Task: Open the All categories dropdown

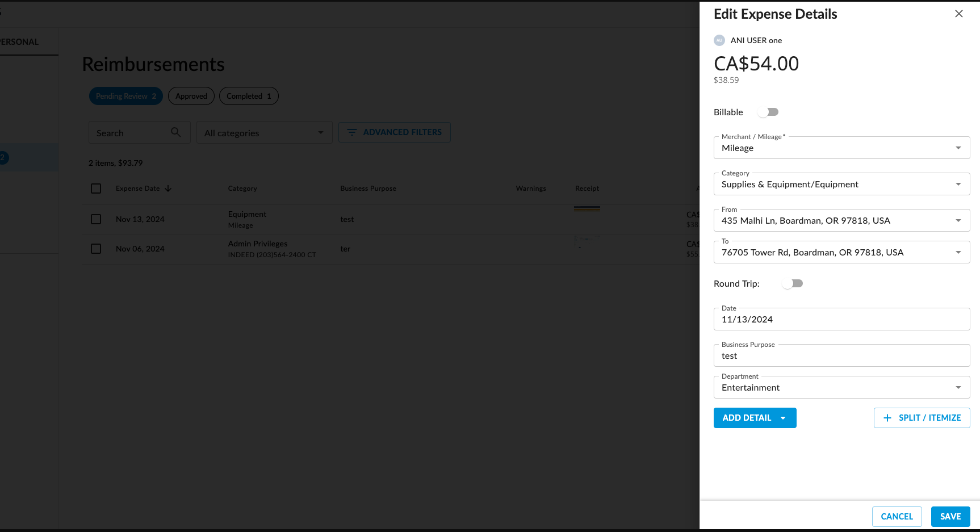Action: pos(264,132)
